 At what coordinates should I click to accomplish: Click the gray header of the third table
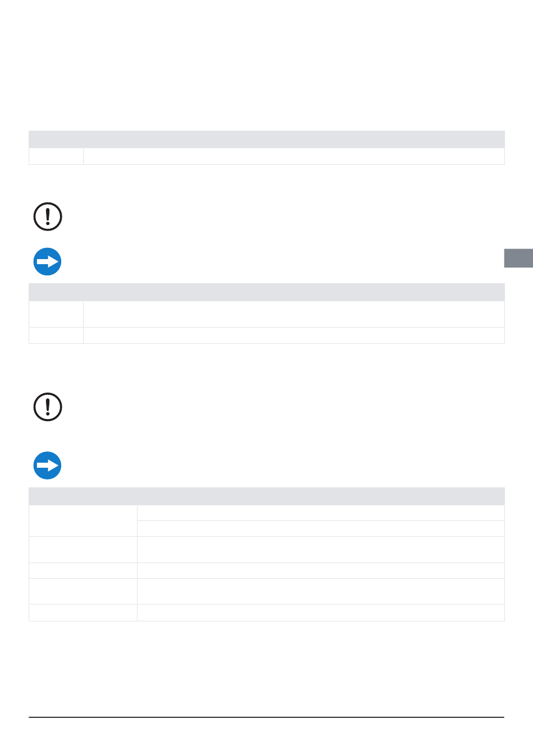pyautogui.click(x=266, y=496)
